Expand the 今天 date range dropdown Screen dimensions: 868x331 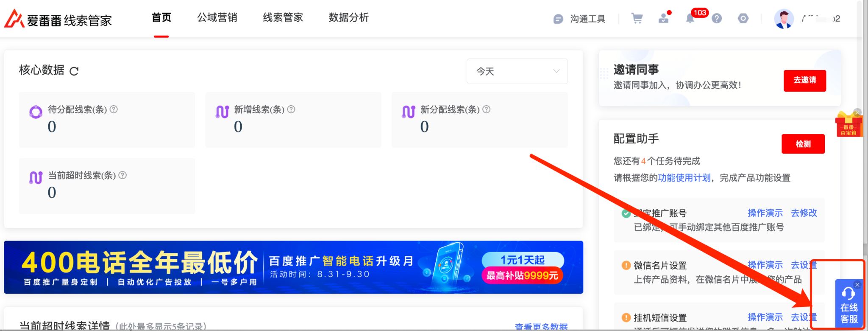coord(517,71)
